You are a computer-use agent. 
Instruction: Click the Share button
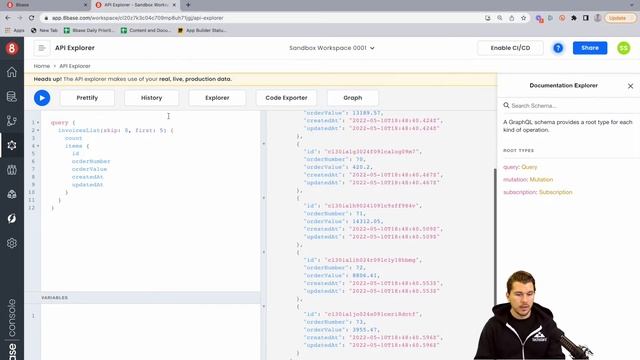[x=590, y=48]
